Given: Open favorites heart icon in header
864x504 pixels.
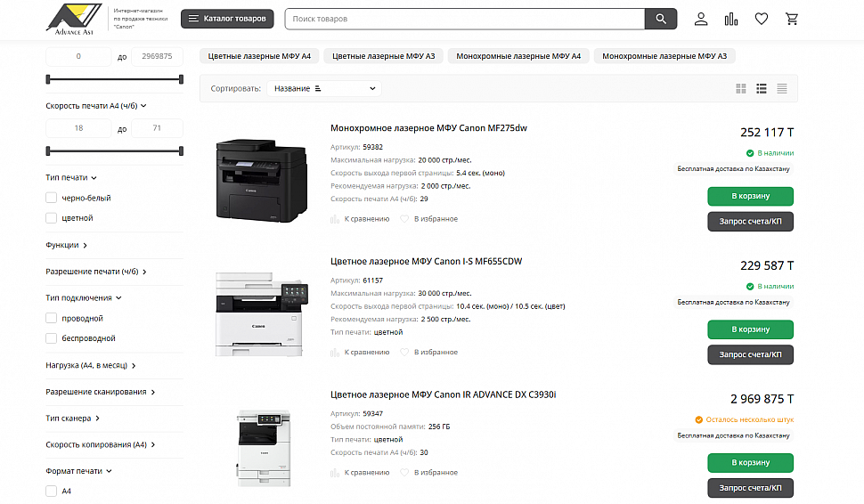Looking at the screenshot, I should (762, 20).
